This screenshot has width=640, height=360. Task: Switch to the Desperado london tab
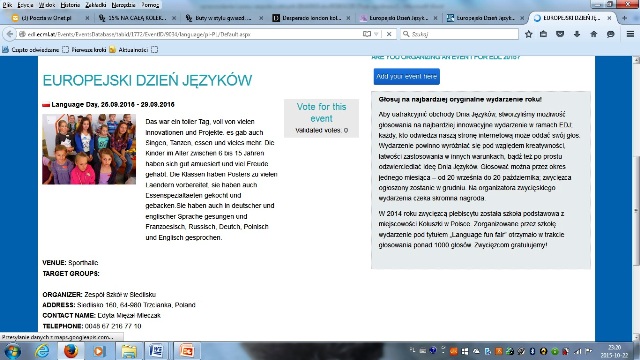pyautogui.click(x=311, y=18)
